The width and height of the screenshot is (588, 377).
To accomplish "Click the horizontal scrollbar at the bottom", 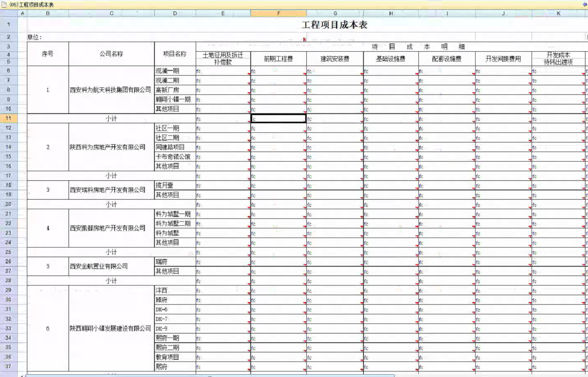I will tap(210, 376).
